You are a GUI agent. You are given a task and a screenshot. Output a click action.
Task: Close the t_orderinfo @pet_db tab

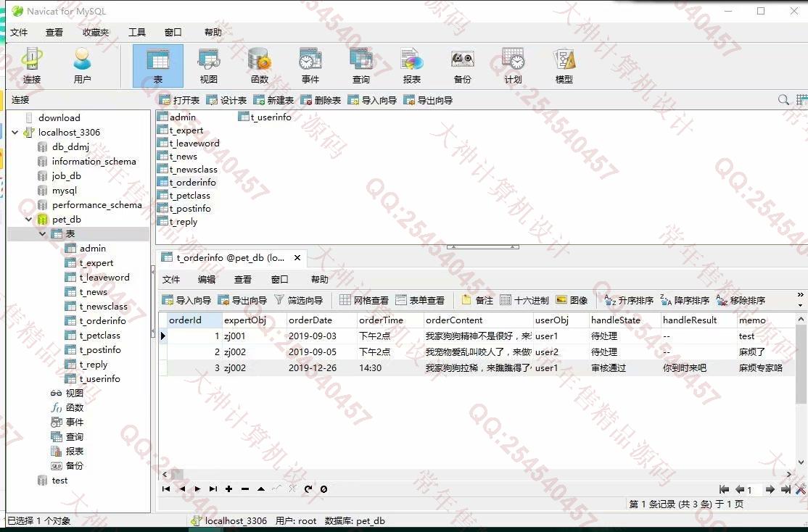pyautogui.click(x=297, y=257)
